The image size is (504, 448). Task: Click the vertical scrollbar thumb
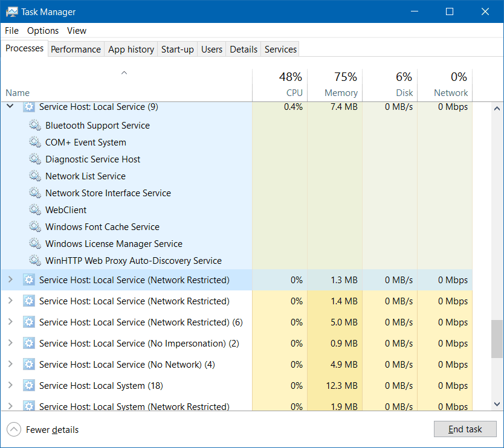497,339
